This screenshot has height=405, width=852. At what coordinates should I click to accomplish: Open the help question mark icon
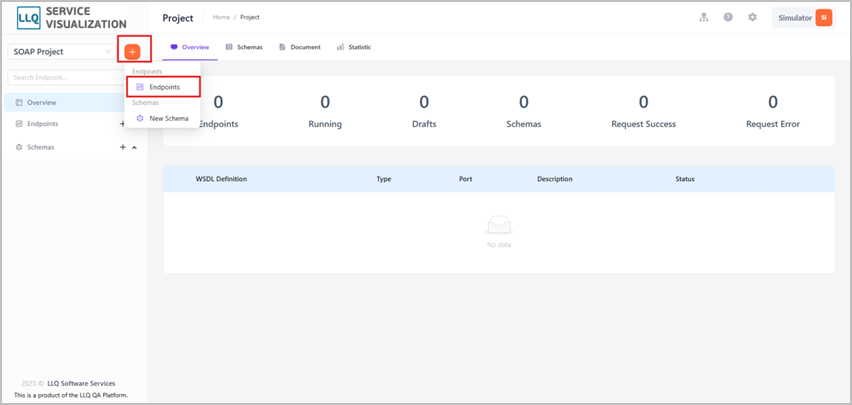[728, 17]
